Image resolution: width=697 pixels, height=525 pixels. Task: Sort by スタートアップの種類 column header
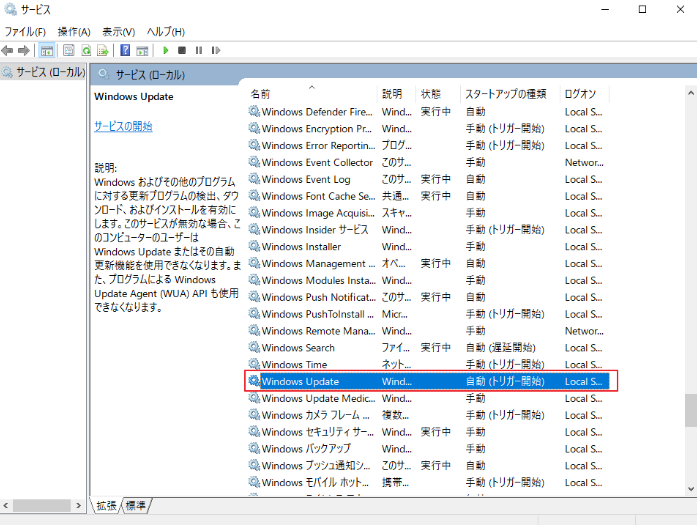(x=510, y=94)
